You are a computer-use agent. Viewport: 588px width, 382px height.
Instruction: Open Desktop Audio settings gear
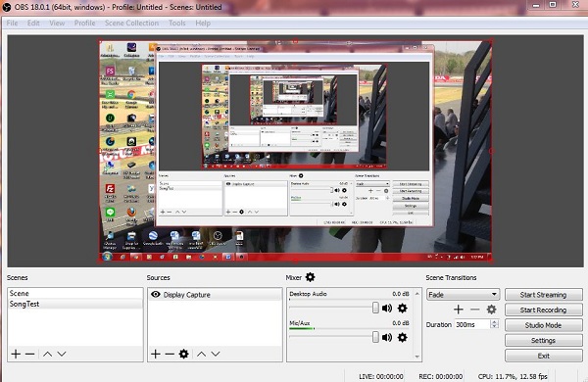[402, 309]
